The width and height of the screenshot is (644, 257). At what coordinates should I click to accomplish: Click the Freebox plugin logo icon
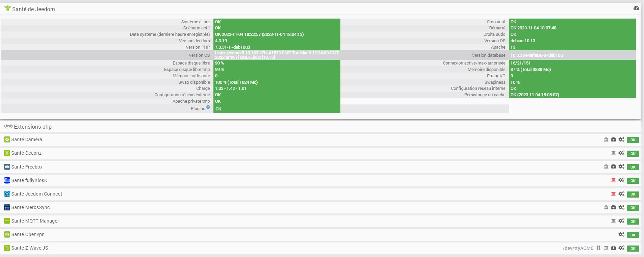click(7, 167)
